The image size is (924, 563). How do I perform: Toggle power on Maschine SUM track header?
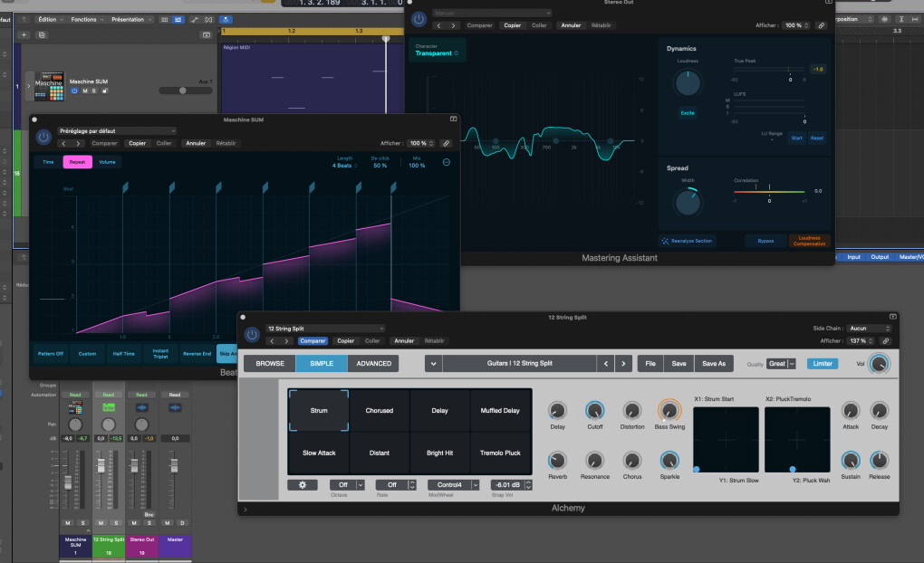(x=74, y=91)
